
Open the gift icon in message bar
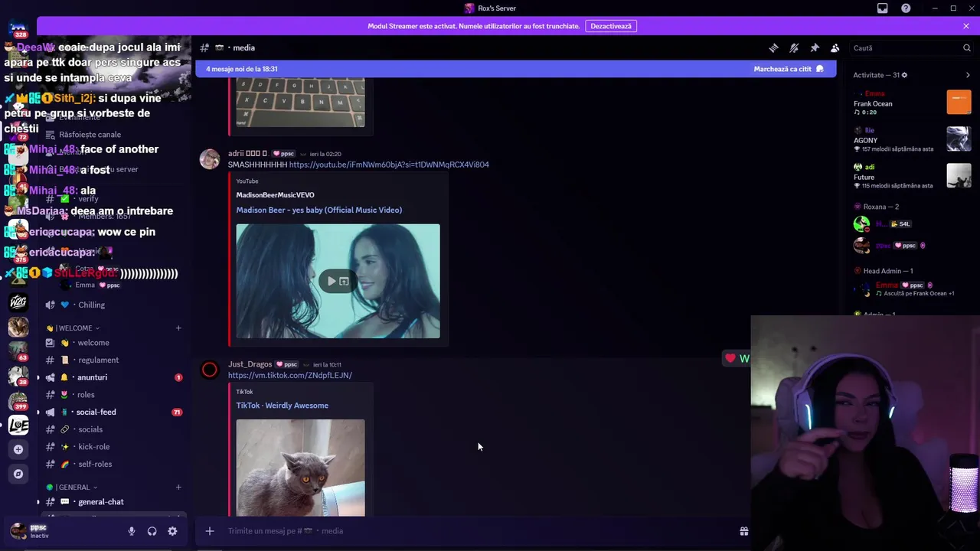(x=743, y=531)
